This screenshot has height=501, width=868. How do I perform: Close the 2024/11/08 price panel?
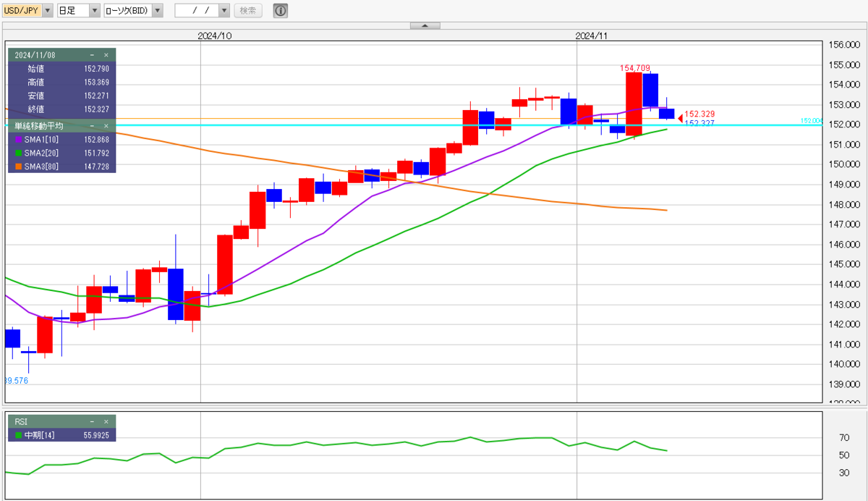[106, 55]
